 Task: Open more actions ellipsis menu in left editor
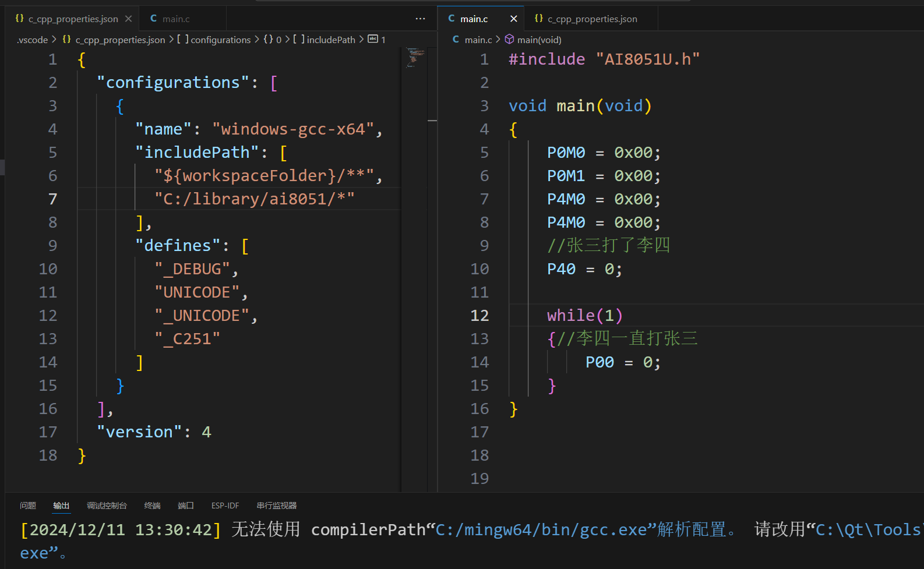coord(420,19)
